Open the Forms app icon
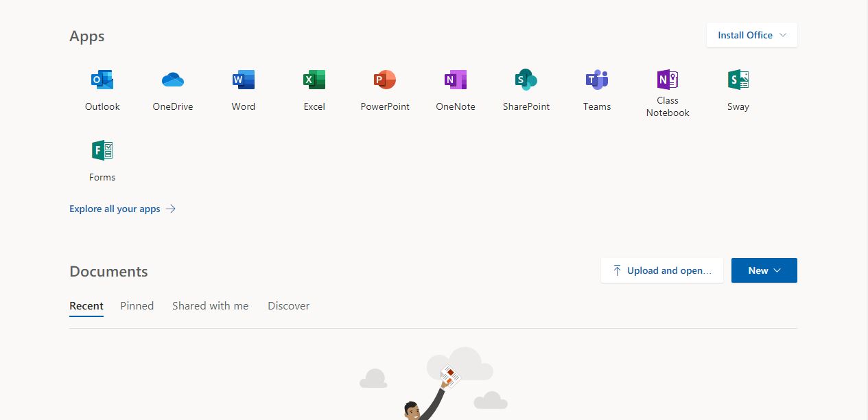This screenshot has width=868, height=420. tap(102, 151)
